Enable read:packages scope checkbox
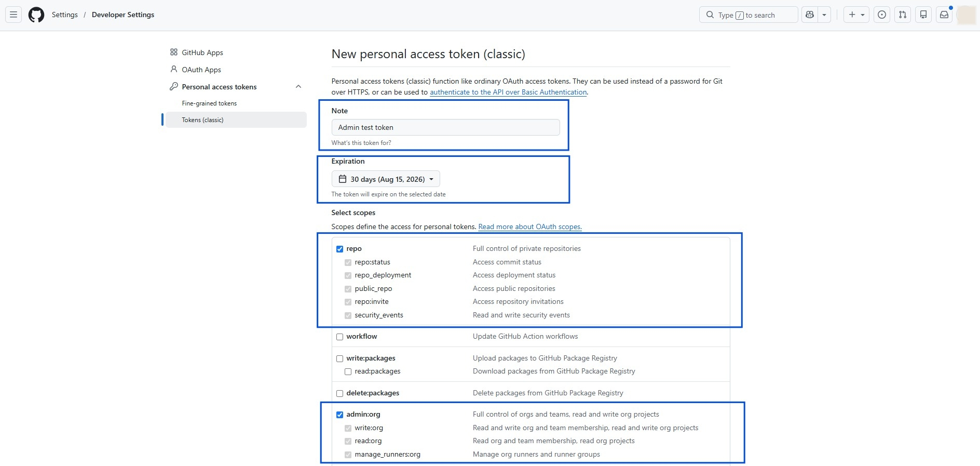Viewport: 980px width, 466px height. [x=348, y=371]
